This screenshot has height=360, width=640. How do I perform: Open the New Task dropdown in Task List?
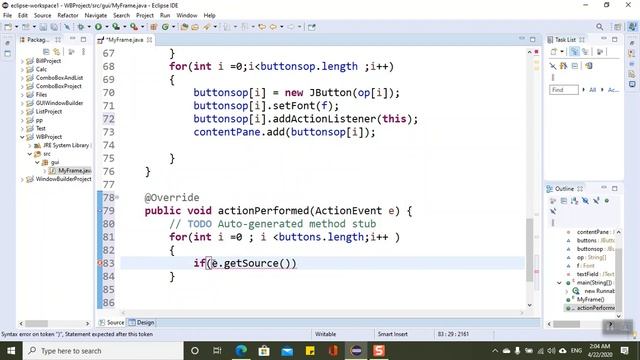click(x=562, y=52)
